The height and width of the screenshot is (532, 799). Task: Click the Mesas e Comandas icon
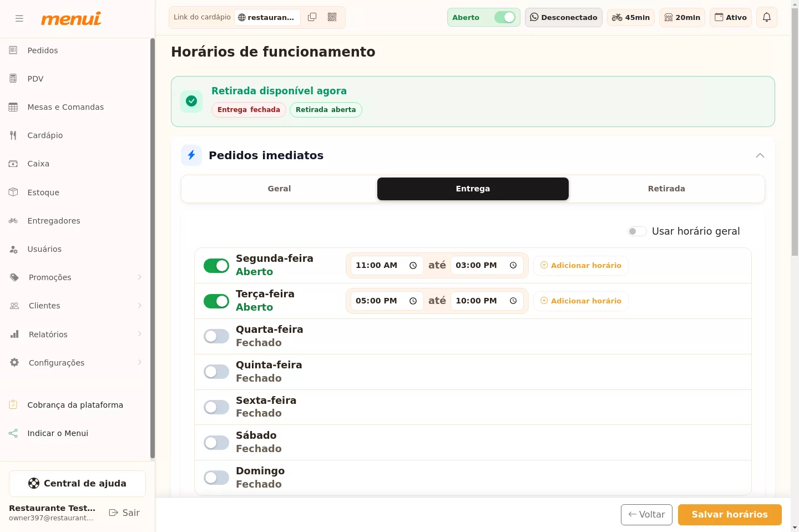tap(13, 107)
